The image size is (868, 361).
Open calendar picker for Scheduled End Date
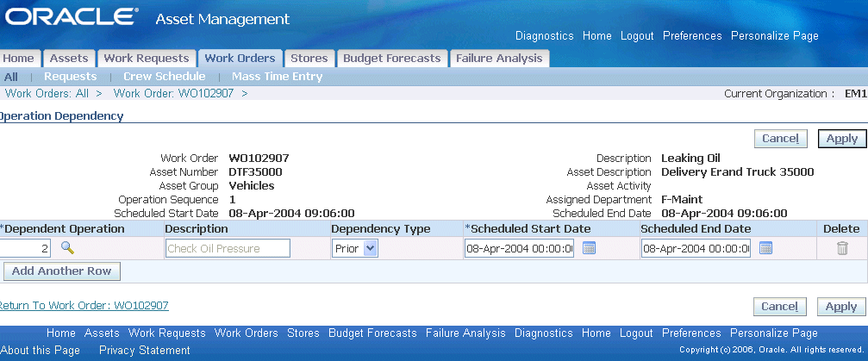click(765, 248)
